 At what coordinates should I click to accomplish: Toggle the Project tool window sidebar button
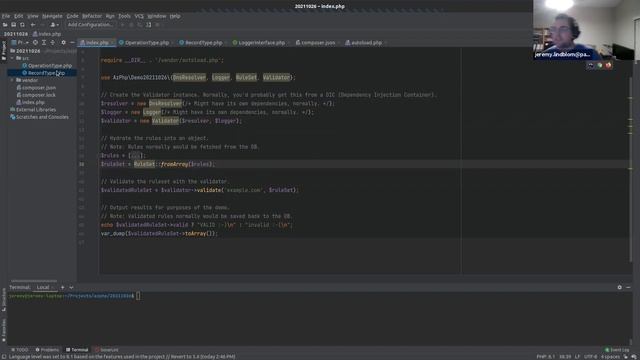pyautogui.click(x=4, y=50)
